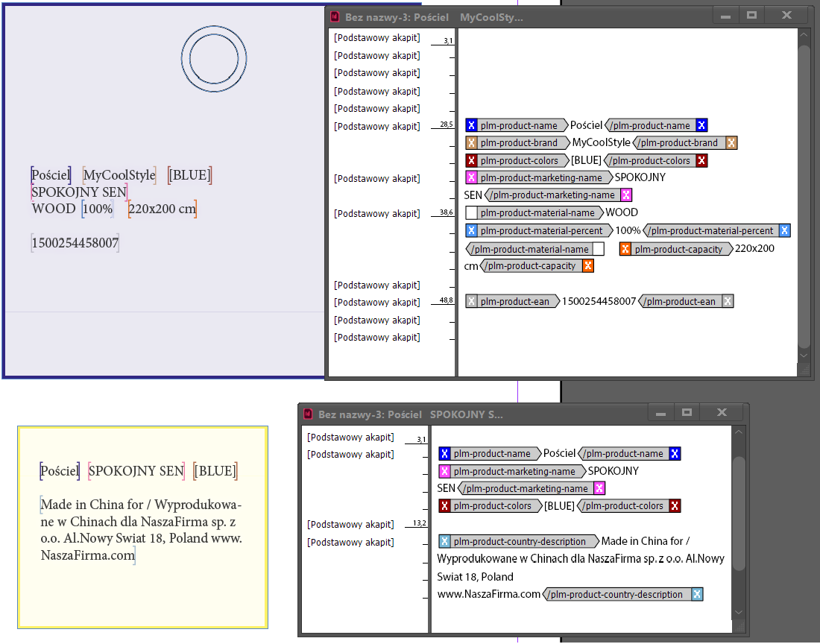Viewport: 820px width, 644px height.
Task: Click the InDesign icon in the SPOKOJNY window title bar
Action: [308, 414]
